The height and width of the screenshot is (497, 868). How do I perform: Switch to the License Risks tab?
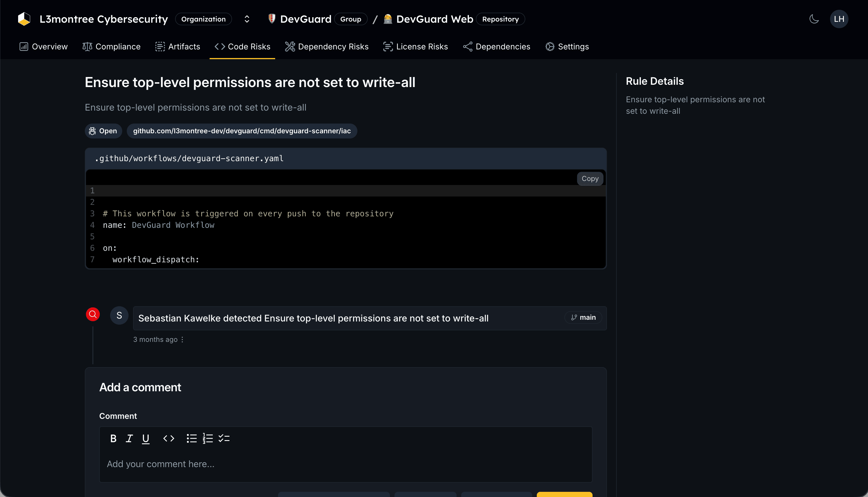(415, 47)
